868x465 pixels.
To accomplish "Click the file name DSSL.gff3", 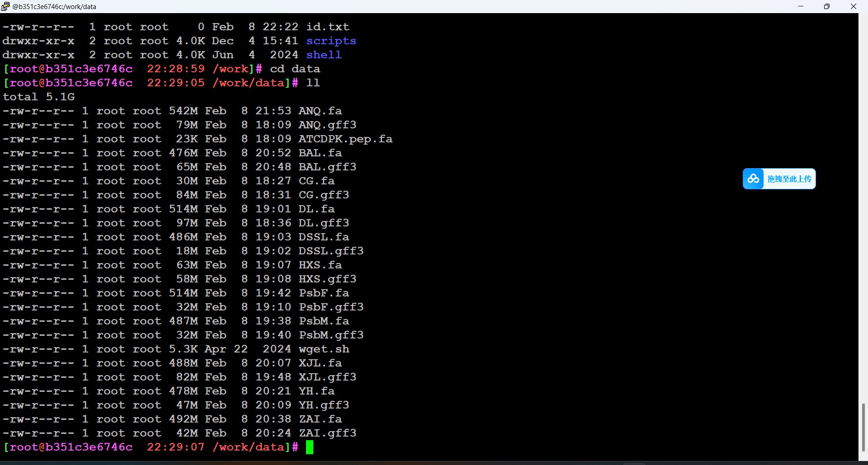I will click(331, 251).
